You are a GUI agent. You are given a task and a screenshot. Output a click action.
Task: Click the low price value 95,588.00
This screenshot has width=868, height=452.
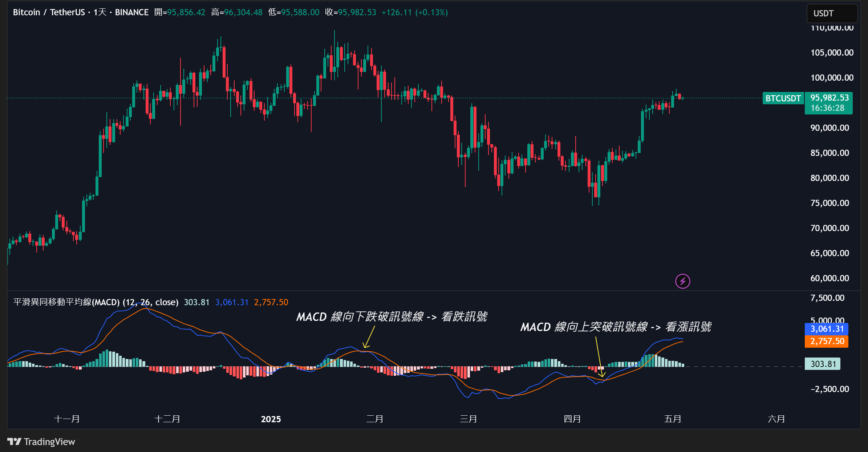tap(300, 12)
